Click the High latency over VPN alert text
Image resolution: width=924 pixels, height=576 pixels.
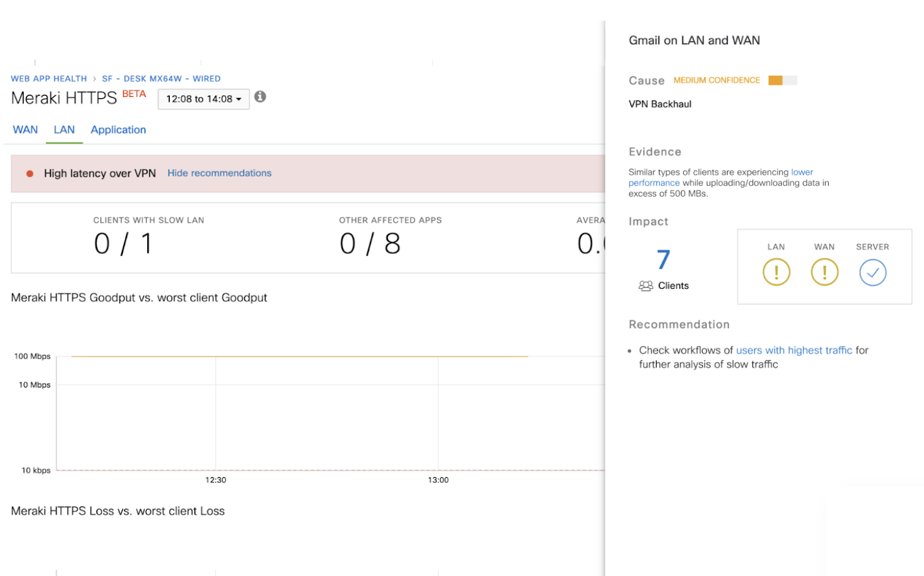pyautogui.click(x=100, y=173)
